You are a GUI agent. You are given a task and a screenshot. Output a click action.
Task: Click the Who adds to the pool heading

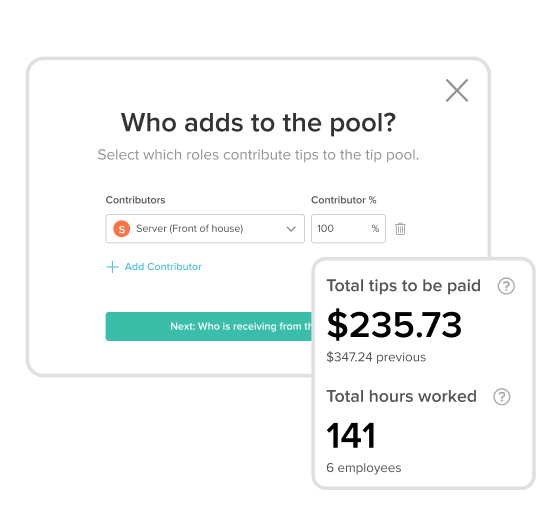(x=258, y=123)
